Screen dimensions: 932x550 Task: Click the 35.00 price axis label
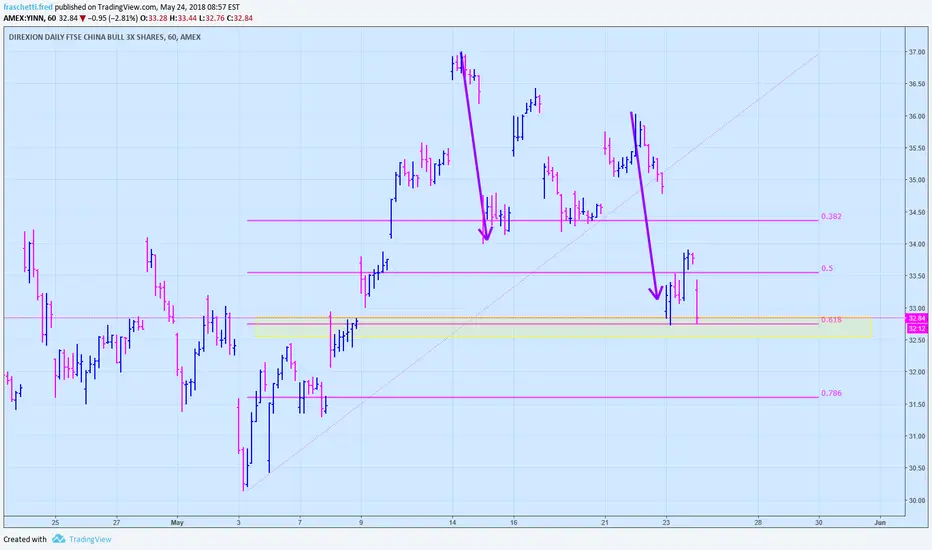coord(917,180)
